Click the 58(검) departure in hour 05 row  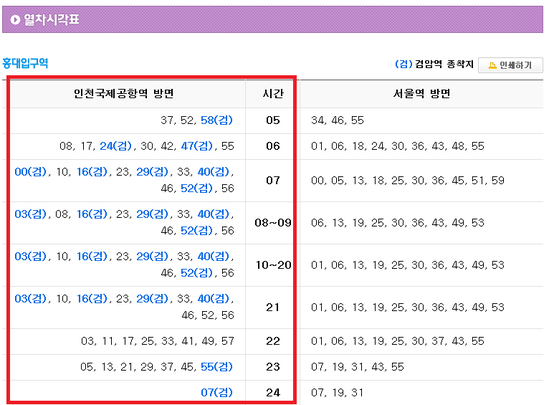tap(217, 120)
